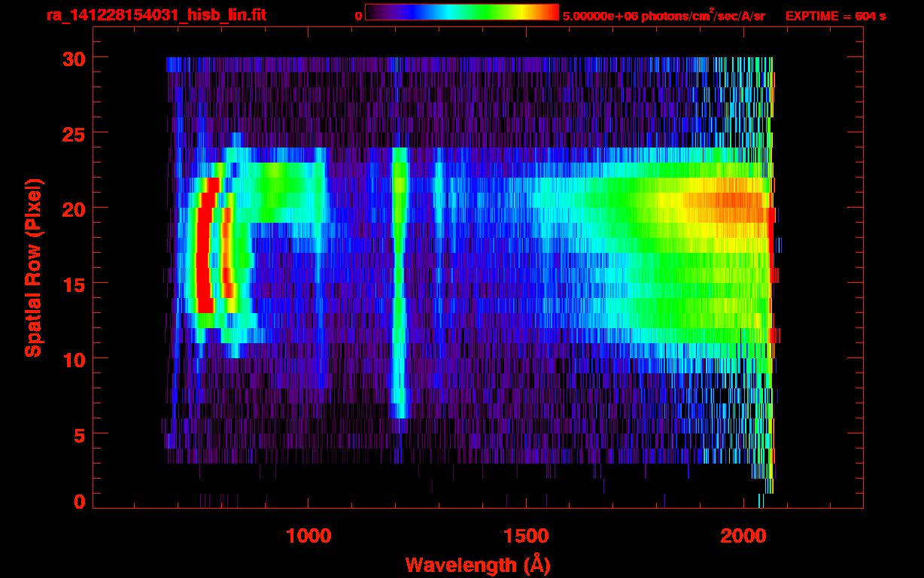Click the vertical emission line near 1216 Å
The image size is (924, 578).
399,282
